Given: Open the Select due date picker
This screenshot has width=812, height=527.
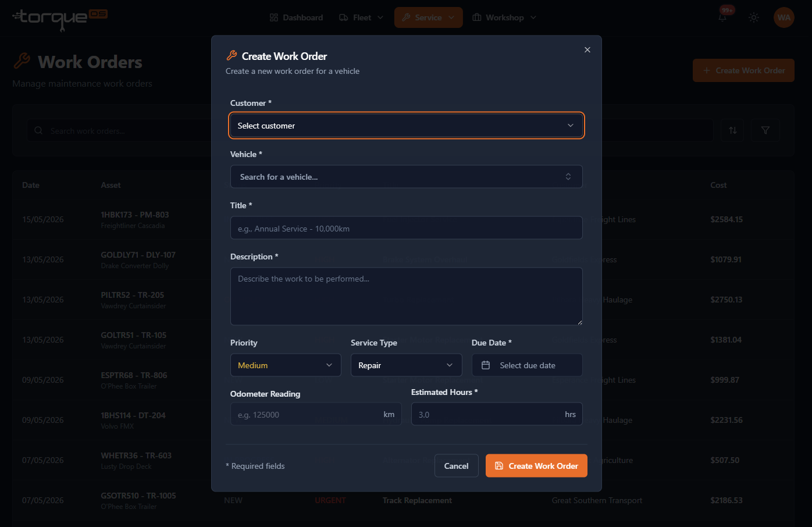Looking at the screenshot, I should point(527,365).
